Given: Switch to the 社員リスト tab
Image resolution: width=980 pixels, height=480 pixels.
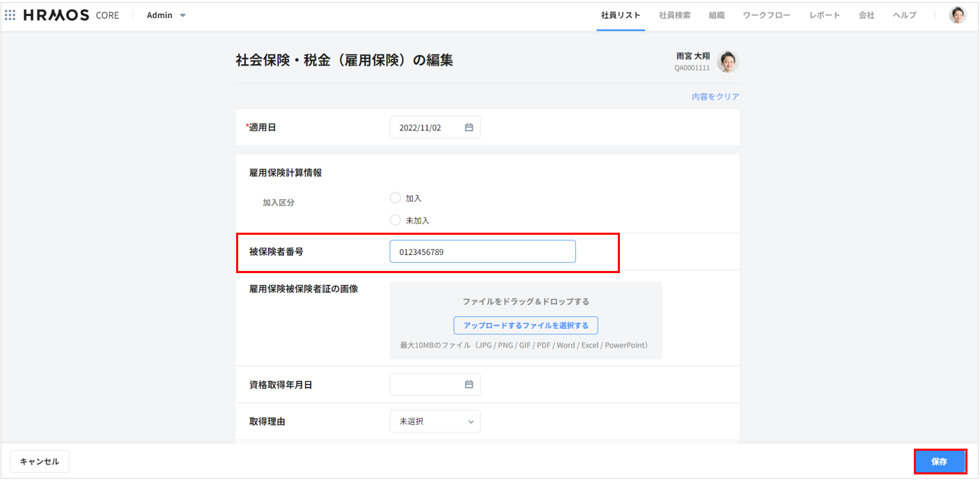Looking at the screenshot, I should [x=621, y=15].
